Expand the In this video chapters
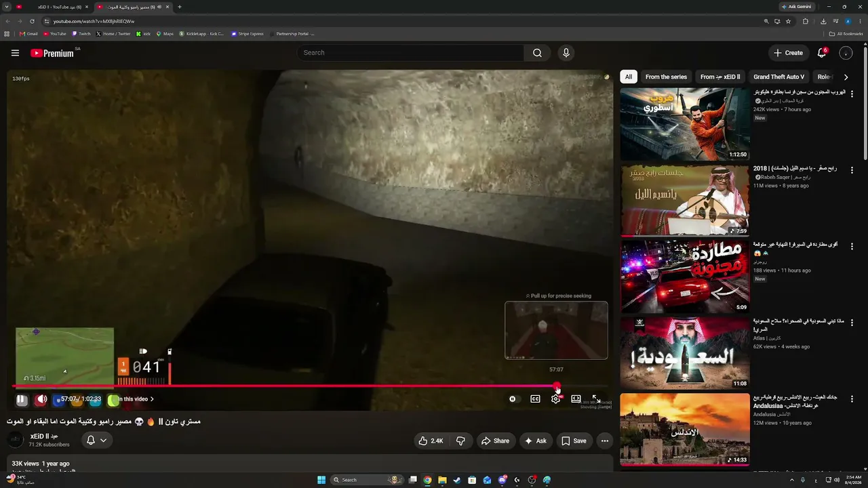This screenshot has height=488, width=868. (136, 399)
